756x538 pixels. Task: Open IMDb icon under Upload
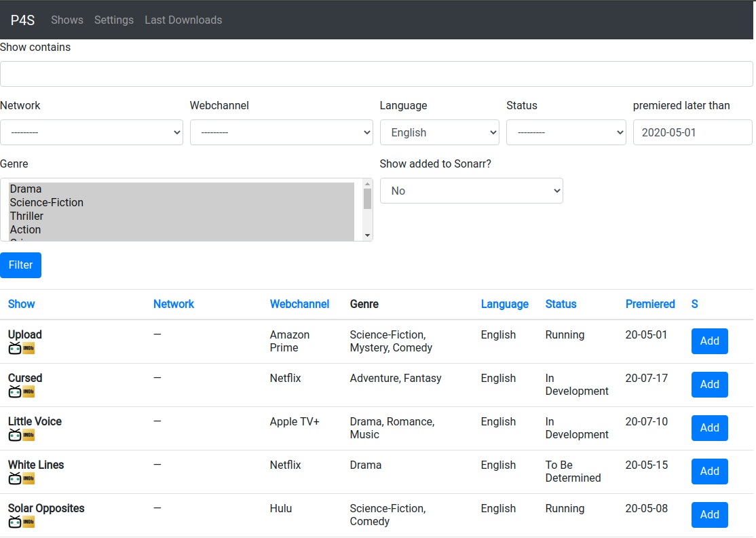point(29,348)
